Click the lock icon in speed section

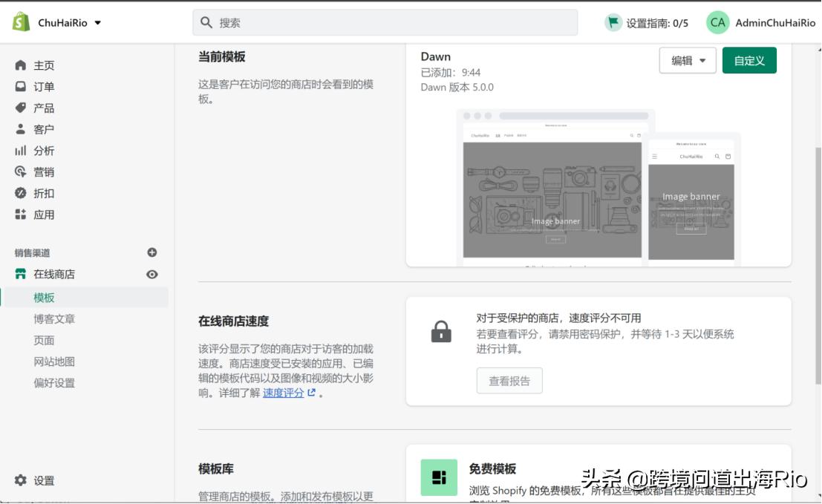coord(440,332)
